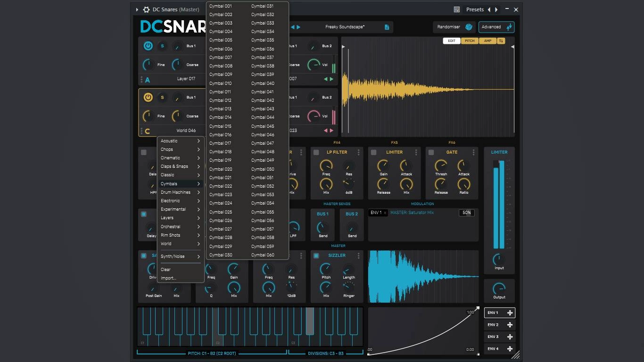Click the Randomiser button
Viewport: 644px width, 362px height.
[x=454, y=27]
